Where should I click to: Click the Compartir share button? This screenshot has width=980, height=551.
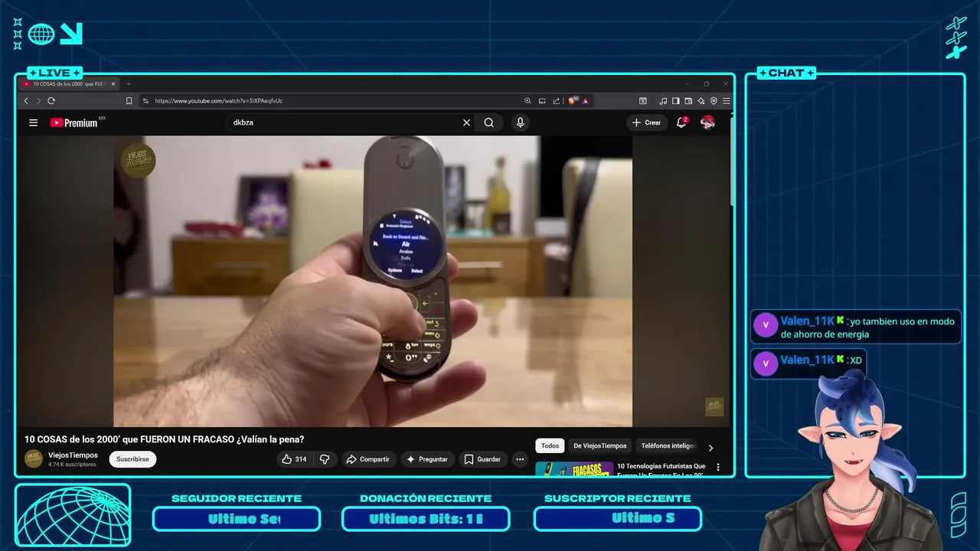368,459
